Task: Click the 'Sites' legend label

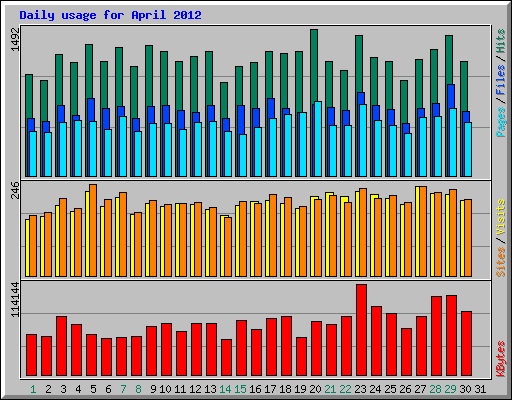Action: 501,262
